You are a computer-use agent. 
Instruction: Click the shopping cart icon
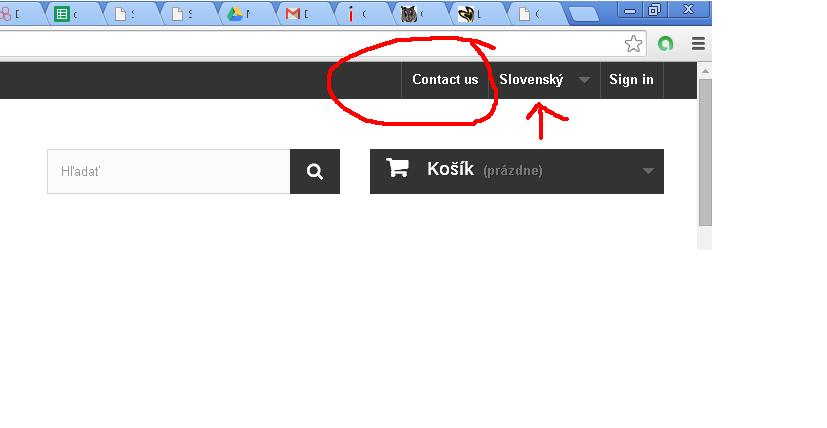point(397,168)
